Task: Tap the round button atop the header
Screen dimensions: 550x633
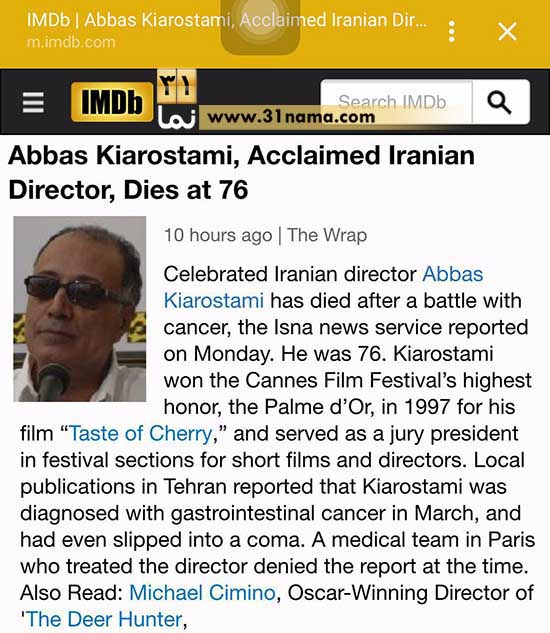Action: (260, 26)
